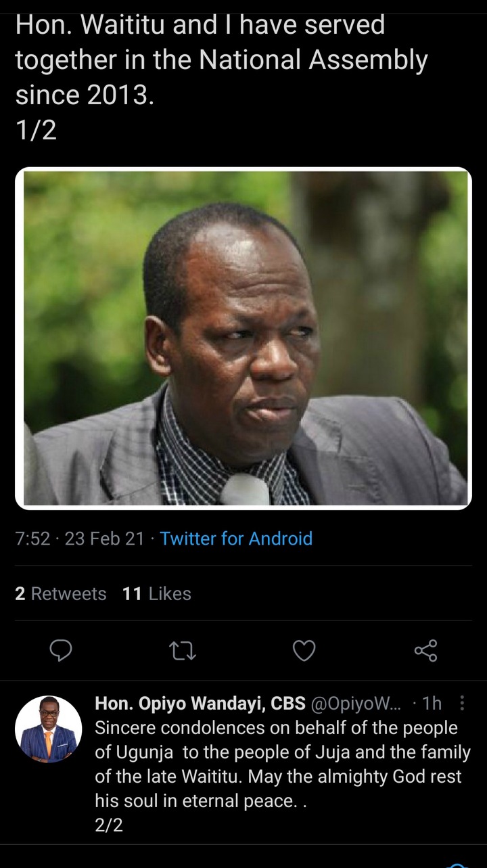Screen dimensions: 487x868
Task: Open the share icon under the tweet
Action: coord(425,651)
